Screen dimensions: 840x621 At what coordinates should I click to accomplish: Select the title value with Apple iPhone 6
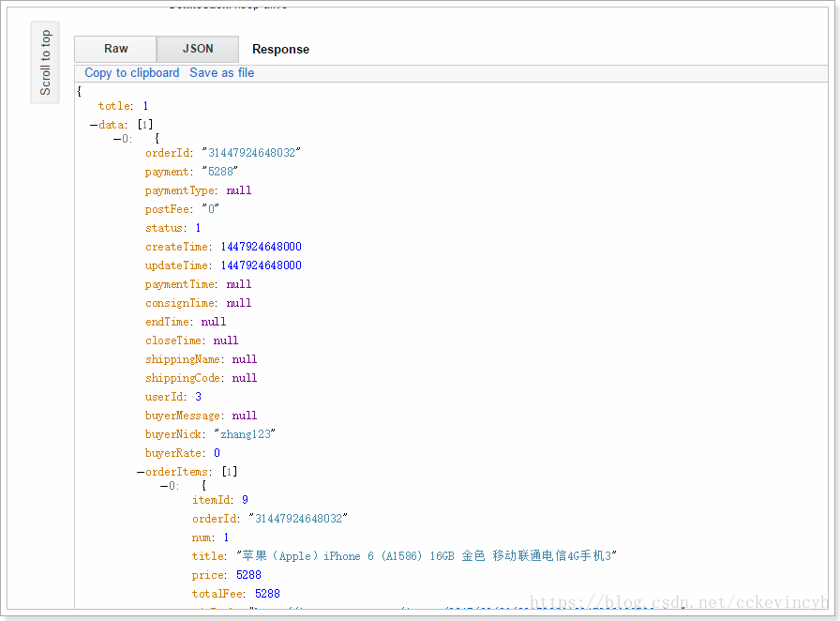[427, 556]
